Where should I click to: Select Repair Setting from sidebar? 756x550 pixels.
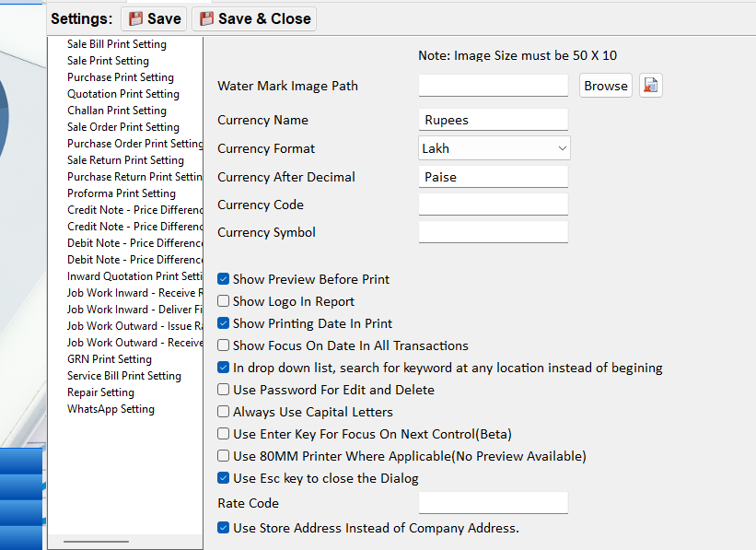tap(100, 392)
